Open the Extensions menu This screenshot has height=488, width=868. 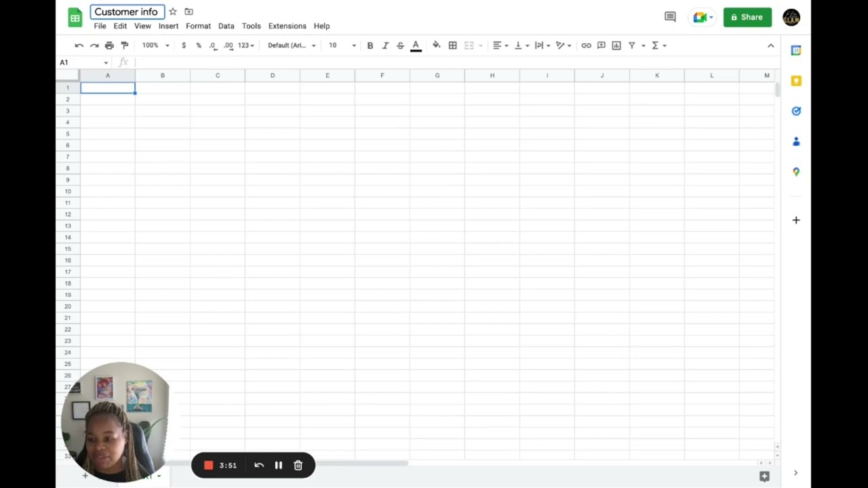[287, 26]
